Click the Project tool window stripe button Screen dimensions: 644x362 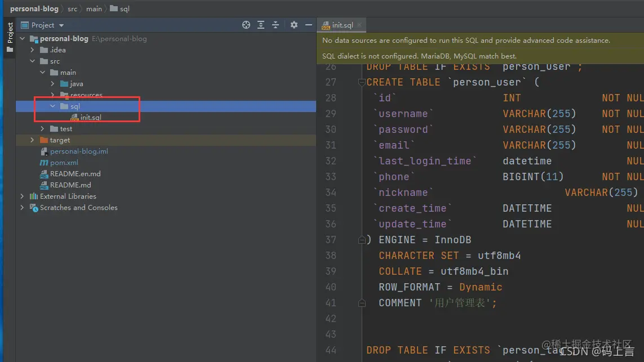coord(10,38)
